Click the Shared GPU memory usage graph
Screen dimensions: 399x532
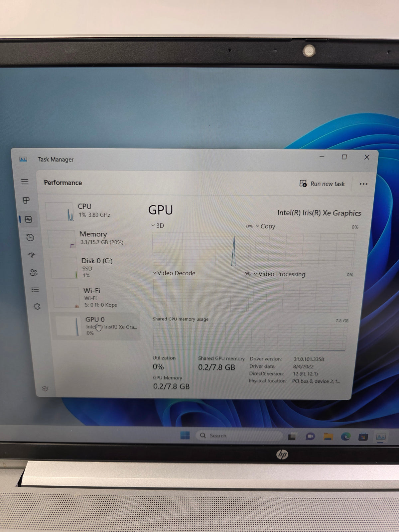[250, 337]
